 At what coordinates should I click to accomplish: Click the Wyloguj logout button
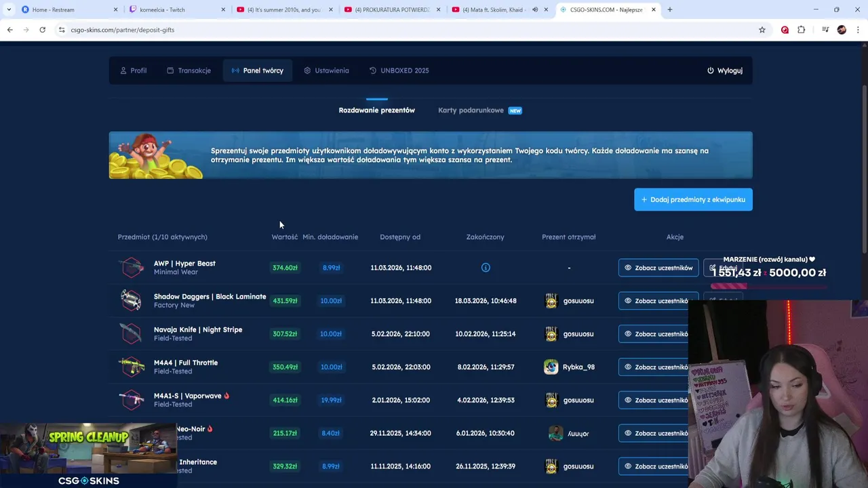click(x=724, y=70)
